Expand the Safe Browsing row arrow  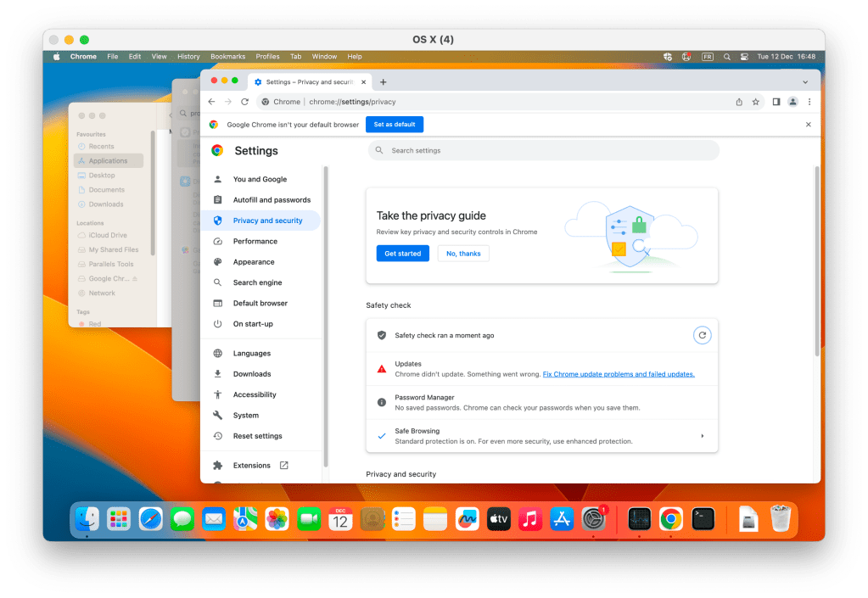pos(702,436)
